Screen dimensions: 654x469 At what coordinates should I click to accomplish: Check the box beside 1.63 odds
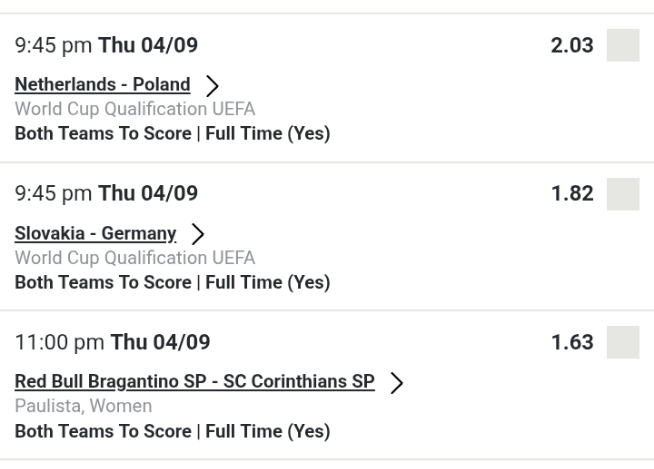tap(623, 342)
